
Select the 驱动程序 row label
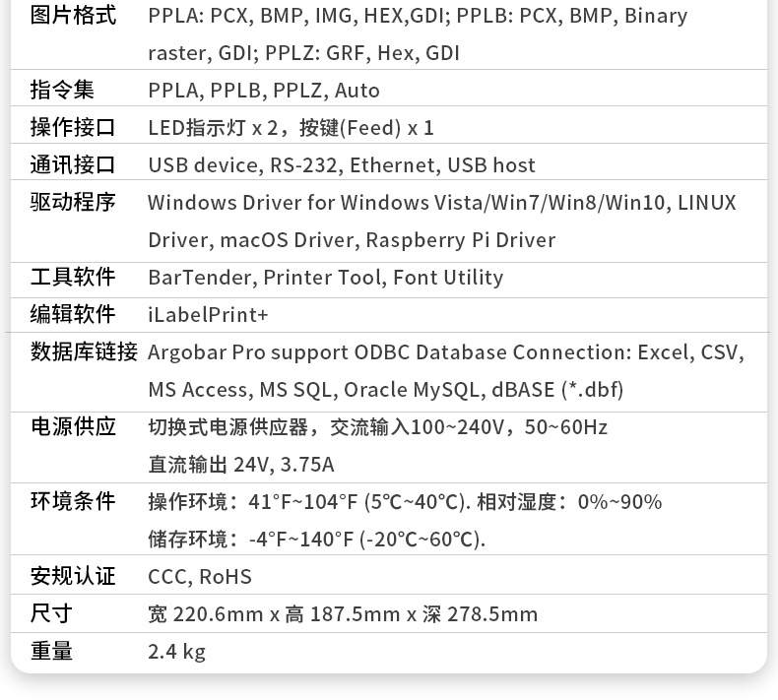(x=73, y=202)
